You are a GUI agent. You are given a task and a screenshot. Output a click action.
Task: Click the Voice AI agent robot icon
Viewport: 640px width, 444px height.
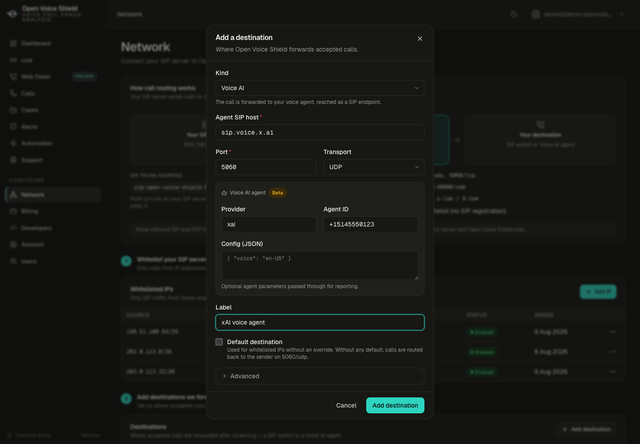[x=224, y=193]
